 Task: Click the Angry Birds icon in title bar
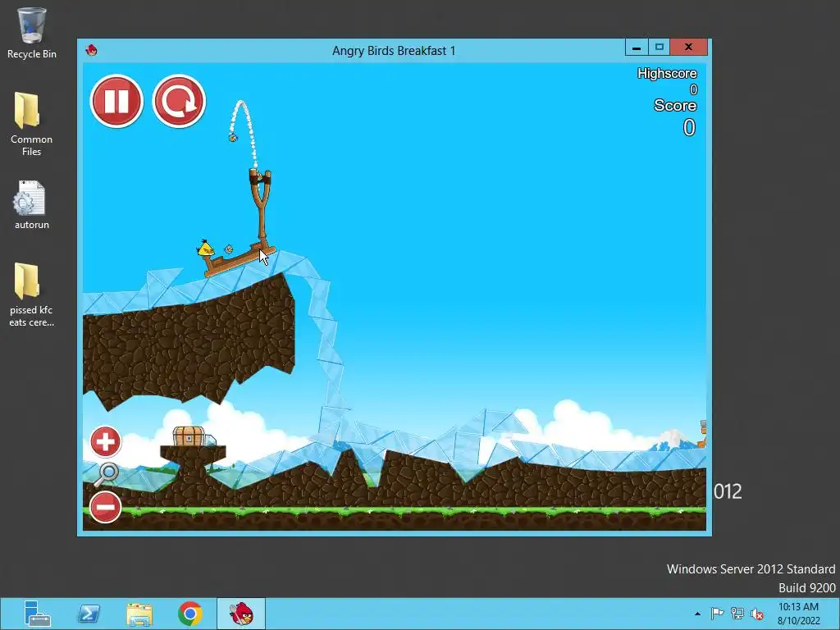(x=92, y=50)
